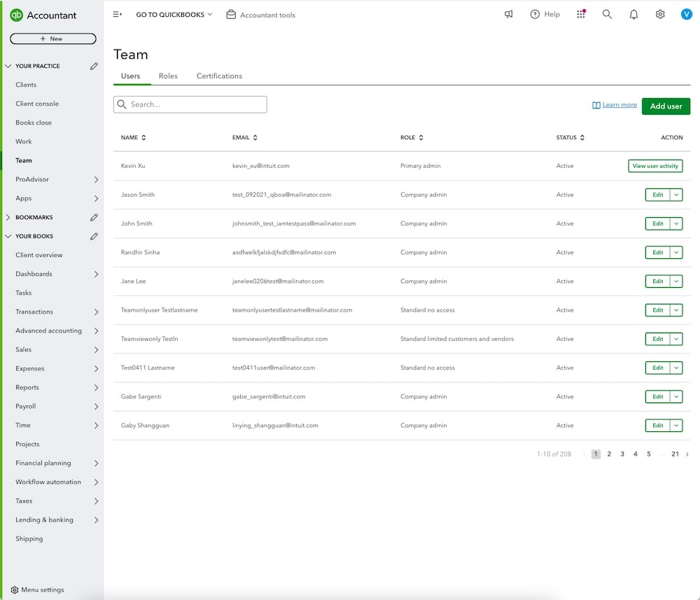The height and width of the screenshot is (600, 700).
Task: Click the team Search field
Action: tap(190, 104)
